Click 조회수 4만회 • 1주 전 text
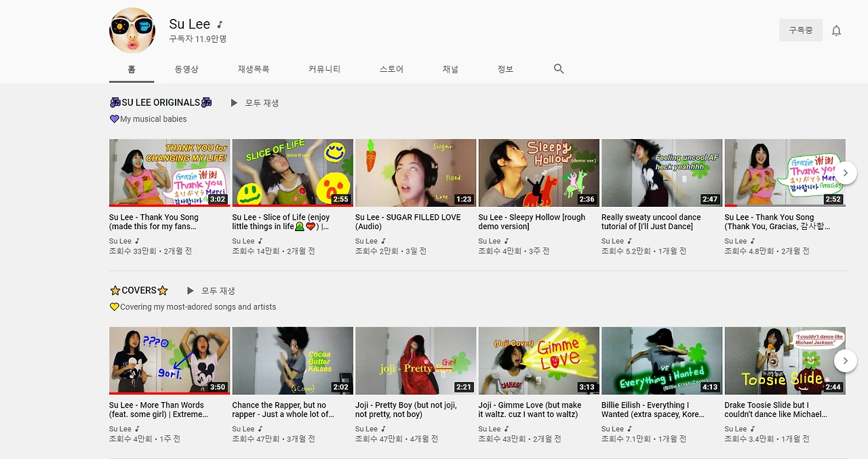Viewport: 868px width, 459px height. point(145,439)
